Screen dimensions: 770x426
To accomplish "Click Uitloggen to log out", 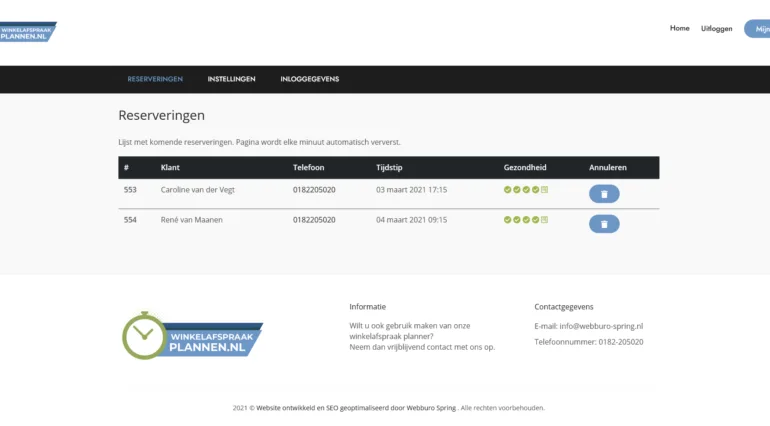I will coord(717,28).
